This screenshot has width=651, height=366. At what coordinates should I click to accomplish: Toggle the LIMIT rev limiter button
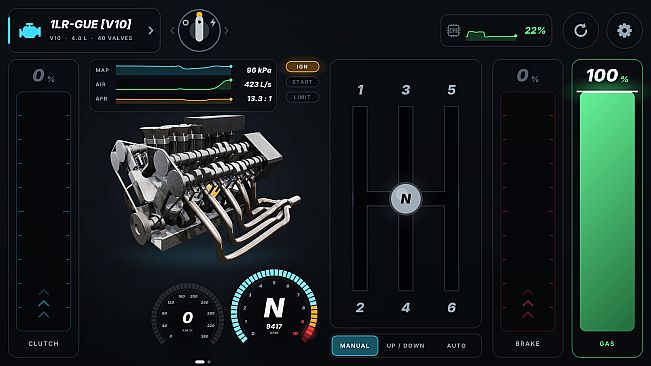302,97
